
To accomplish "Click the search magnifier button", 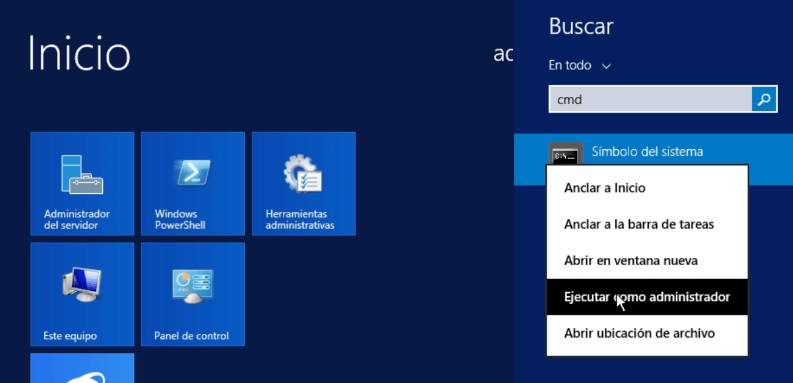I will pos(764,99).
